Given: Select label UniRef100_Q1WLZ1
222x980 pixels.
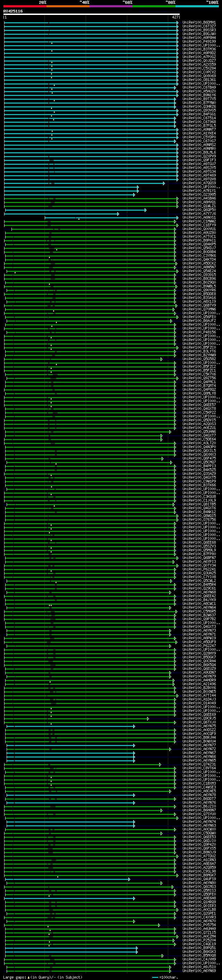Looking at the screenshot, I should pos(199,206).
